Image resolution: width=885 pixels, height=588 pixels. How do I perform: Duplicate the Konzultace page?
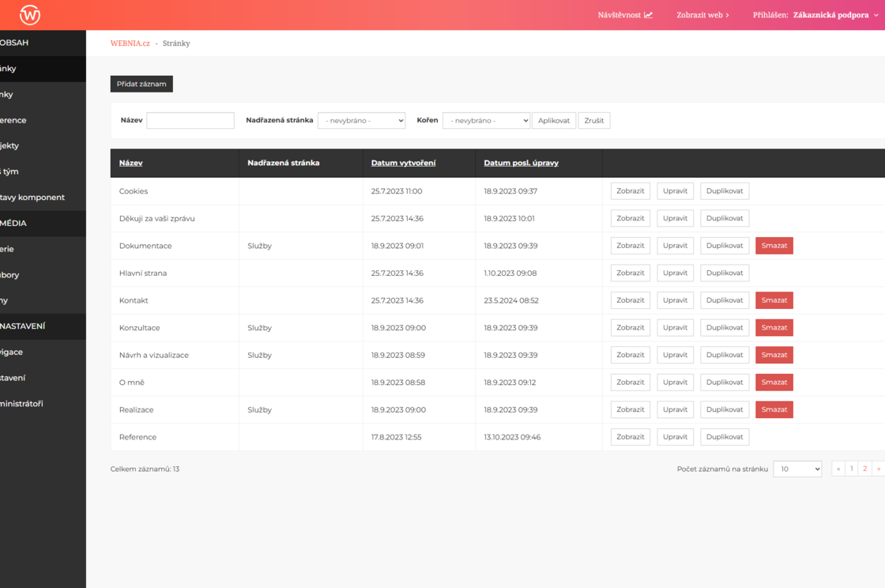click(724, 327)
